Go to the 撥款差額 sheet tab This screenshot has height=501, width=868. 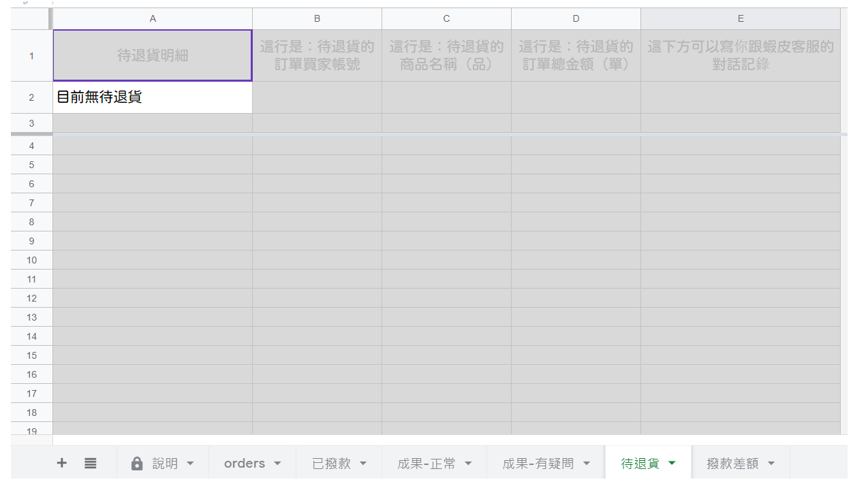(732, 464)
